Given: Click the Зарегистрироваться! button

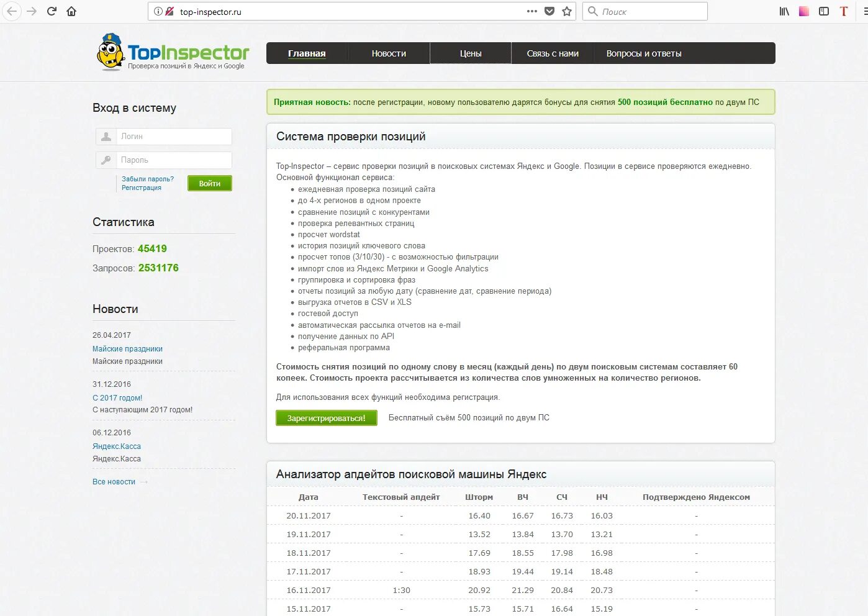Looking at the screenshot, I should 327,418.
